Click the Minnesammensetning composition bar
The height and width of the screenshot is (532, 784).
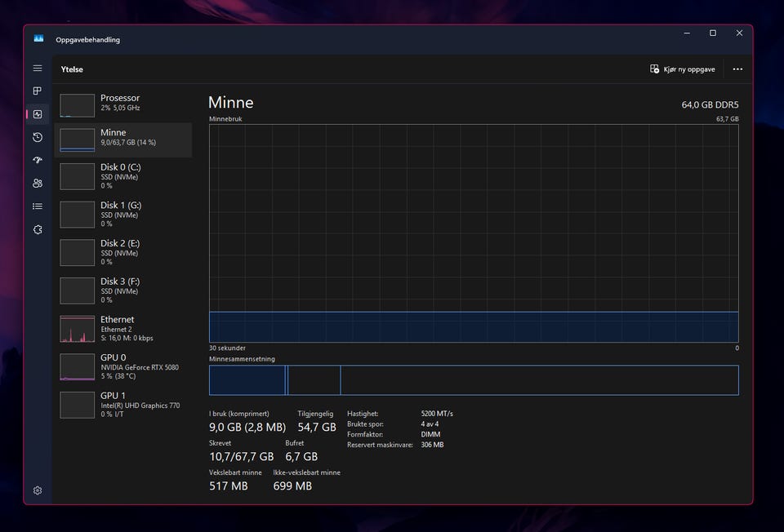tap(474, 380)
